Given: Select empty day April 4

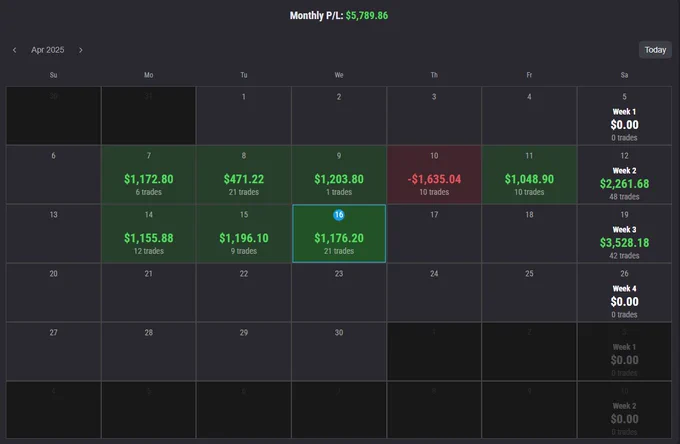Looking at the screenshot, I should click(x=529, y=115).
